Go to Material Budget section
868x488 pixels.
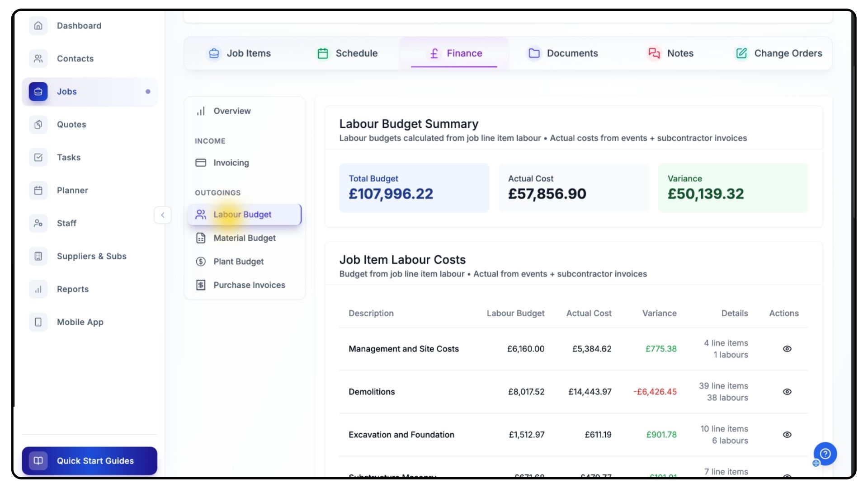[x=244, y=238]
